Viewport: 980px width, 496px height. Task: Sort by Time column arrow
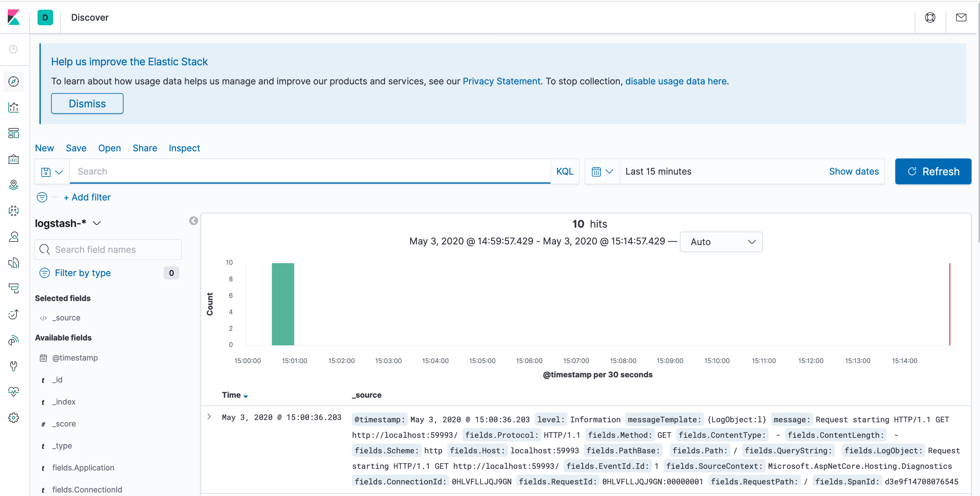coord(246,396)
